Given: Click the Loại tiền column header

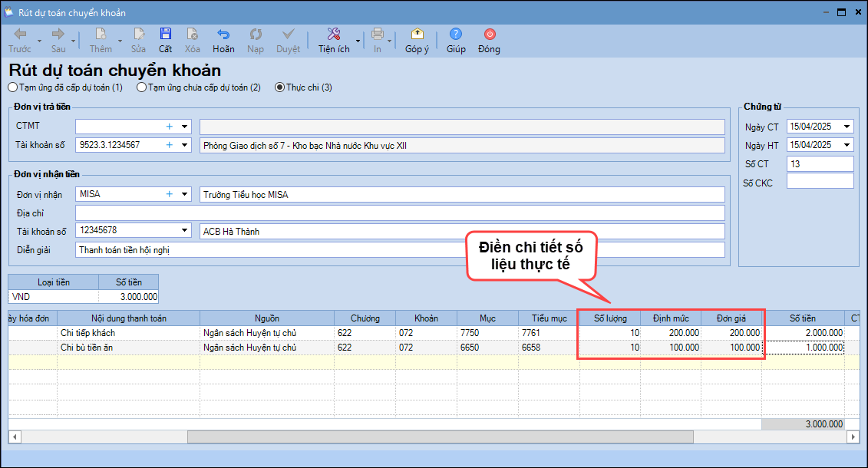Looking at the screenshot, I should pyautogui.click(x=54, y=282).
